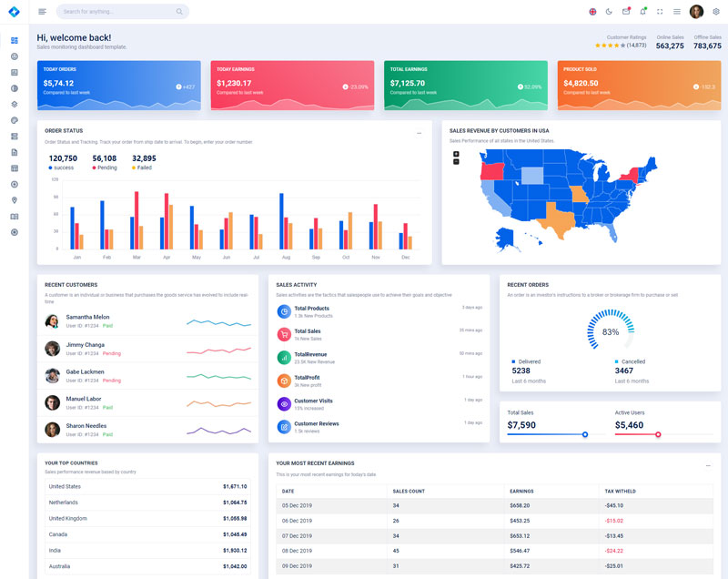This screenshot has height=579, width=728.
Task: Open the right-side header menu lines icon
Action: pyautogui.click(x=676, y=12)
